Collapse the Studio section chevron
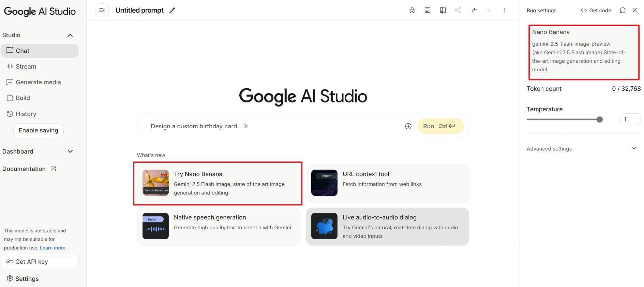644x287 pixels. tap(70, 35)
